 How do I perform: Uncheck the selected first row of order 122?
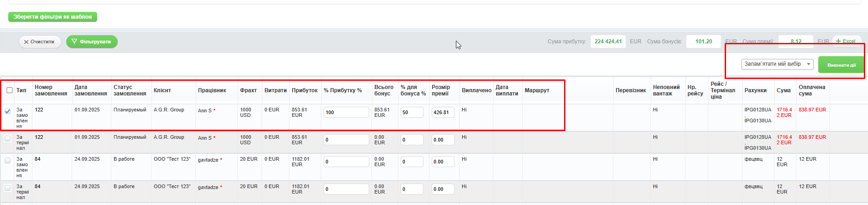8,111
